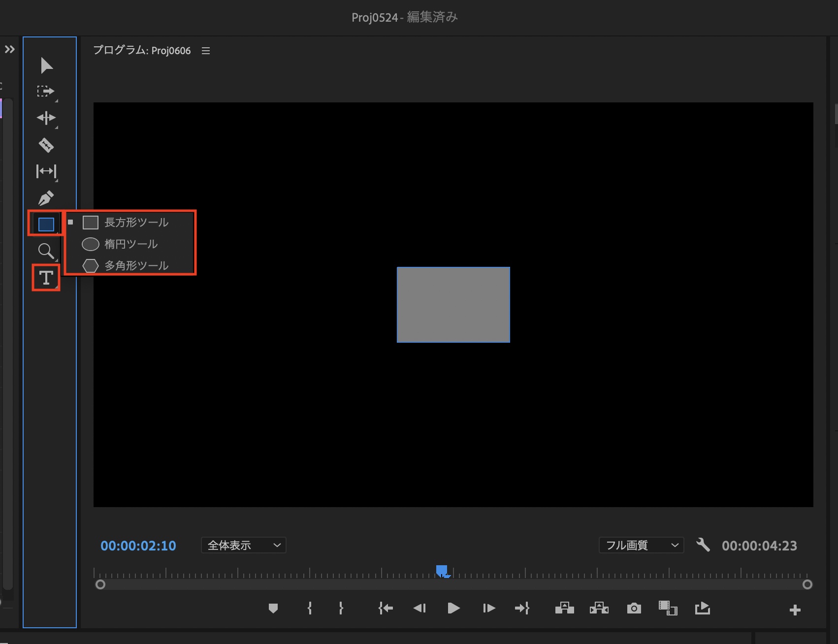
Task: Select the Razor tool
Action: pos(46,145)
